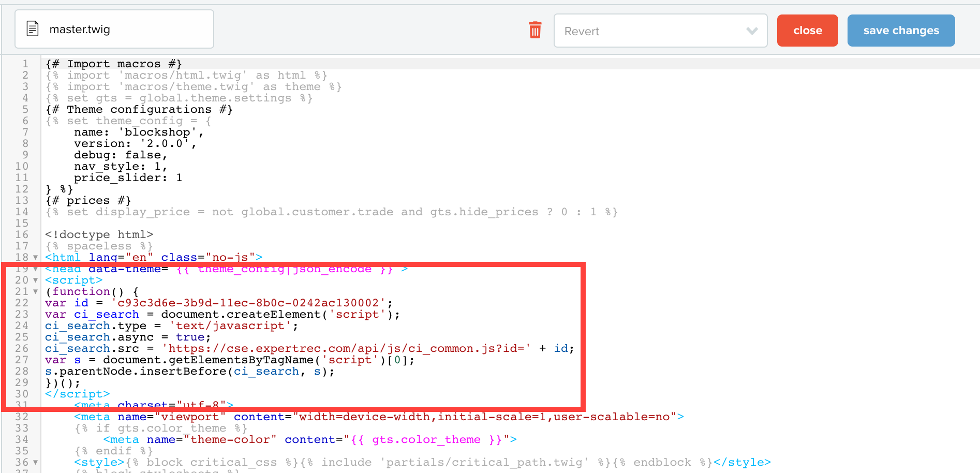The image size is (980, 473).
Task: Click the Revert dropdown chevron arrow
Action: [x=752, y=31]
